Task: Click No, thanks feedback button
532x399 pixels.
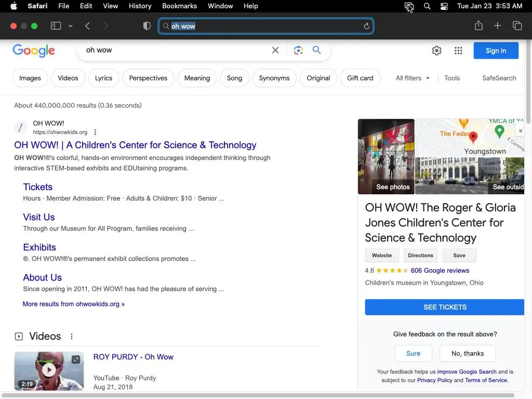Action: (x=468, y=353)
